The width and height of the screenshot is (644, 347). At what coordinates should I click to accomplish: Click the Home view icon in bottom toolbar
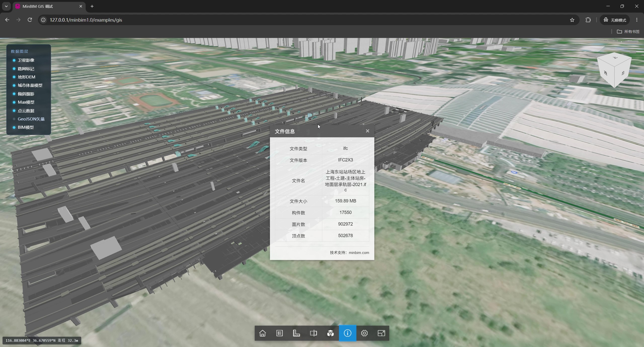point(263,333)
